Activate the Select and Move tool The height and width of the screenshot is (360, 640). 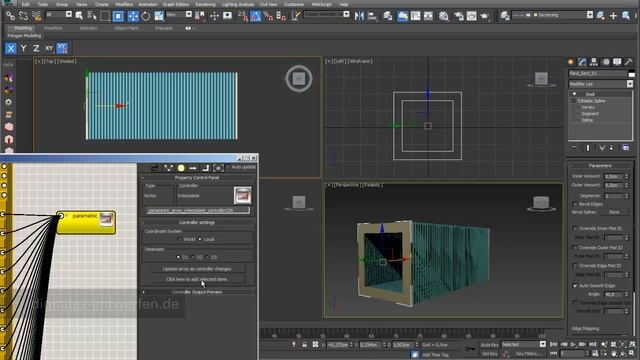coord(133,16)
